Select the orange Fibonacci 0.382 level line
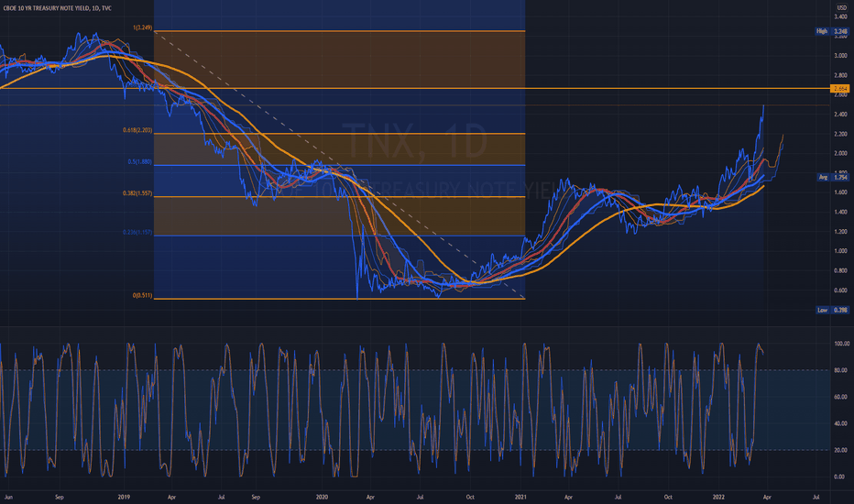The width and height of the screenshot is (854, 504). pos(339,197)
